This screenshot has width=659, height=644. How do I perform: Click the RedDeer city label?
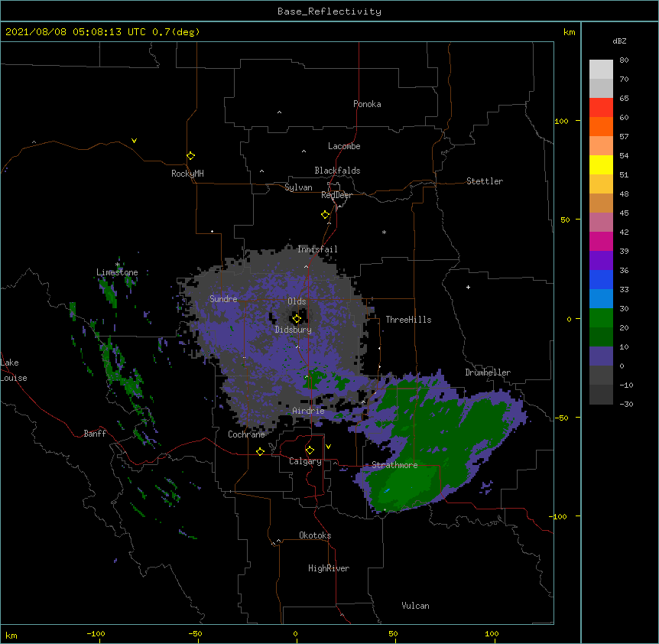pos(336,195)
